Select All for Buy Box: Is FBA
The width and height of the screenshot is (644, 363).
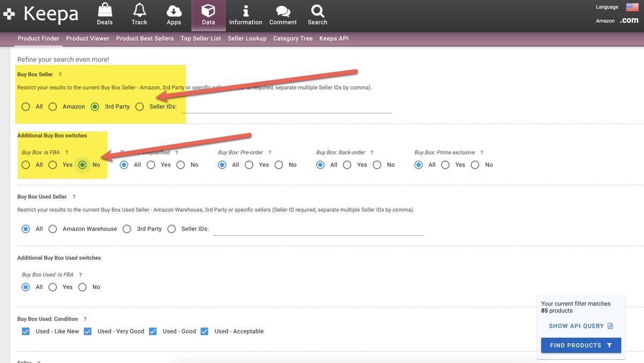click(x=26, y=165)
